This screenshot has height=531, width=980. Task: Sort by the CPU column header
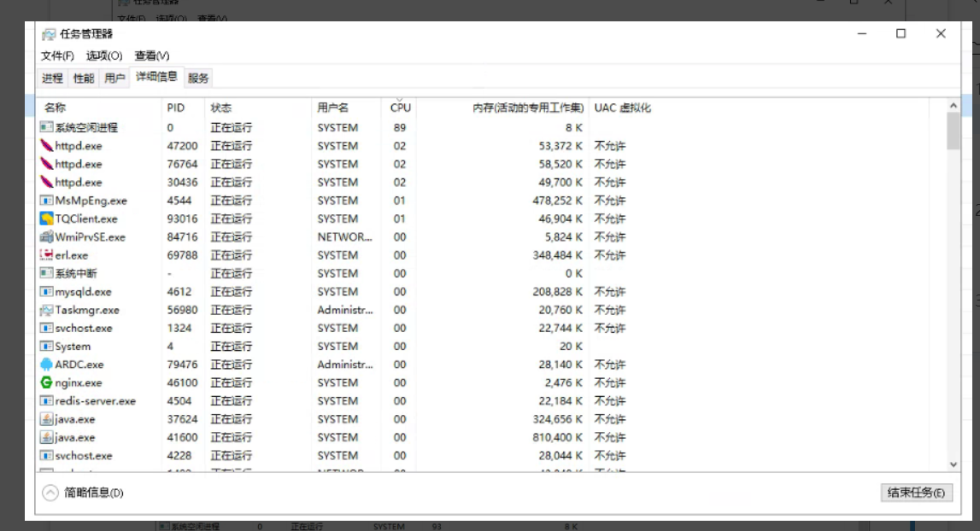click(x=399, y=108)
